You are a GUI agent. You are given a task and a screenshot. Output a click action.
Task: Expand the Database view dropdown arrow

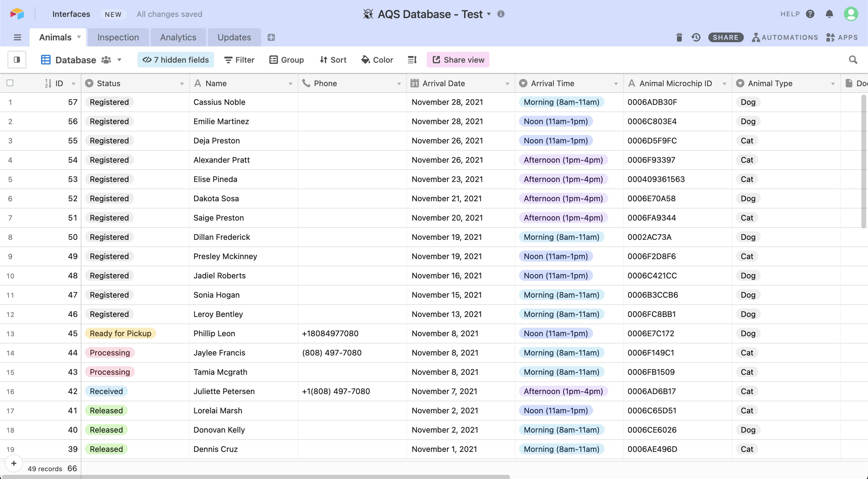coord(119,60)
